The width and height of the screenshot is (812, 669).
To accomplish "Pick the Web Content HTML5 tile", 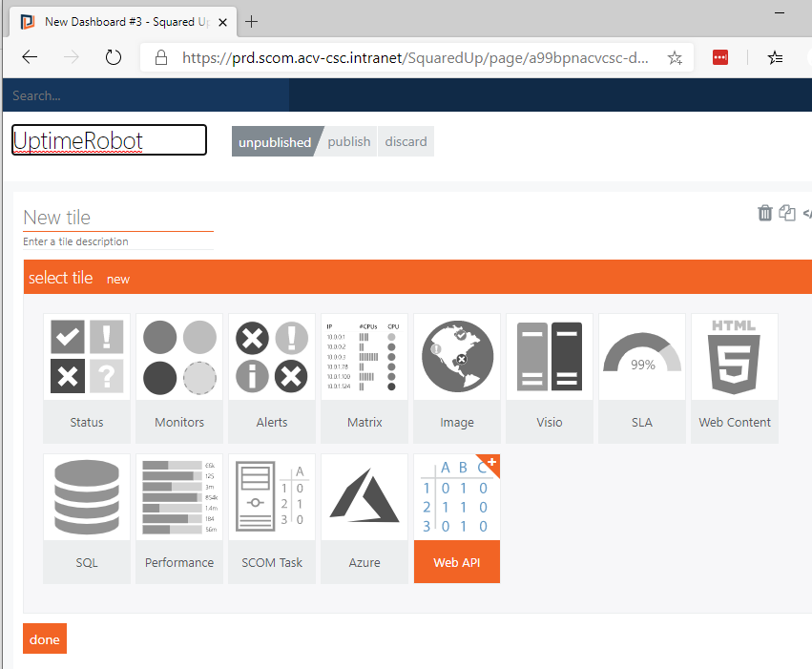I will coord(735,379).
